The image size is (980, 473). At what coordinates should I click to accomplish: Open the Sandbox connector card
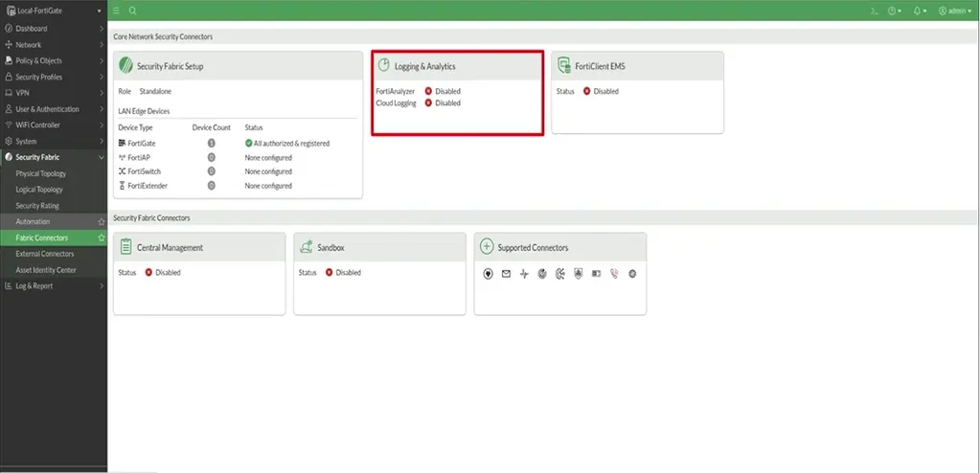(x=380, y=274)
